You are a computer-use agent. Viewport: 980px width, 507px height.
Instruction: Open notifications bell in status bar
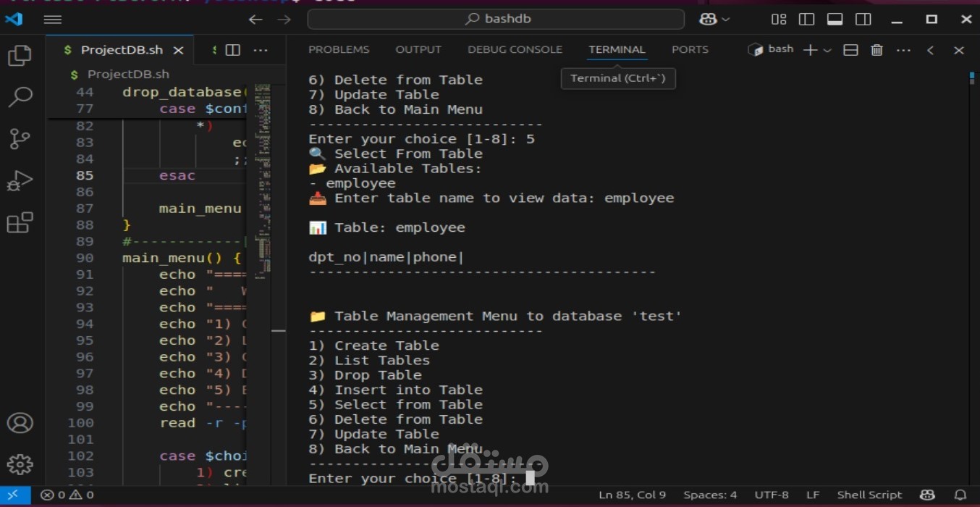click(960, 495)
